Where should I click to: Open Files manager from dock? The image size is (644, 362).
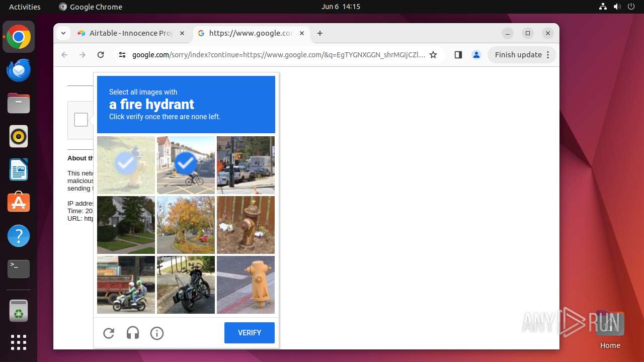coord(19,104)
